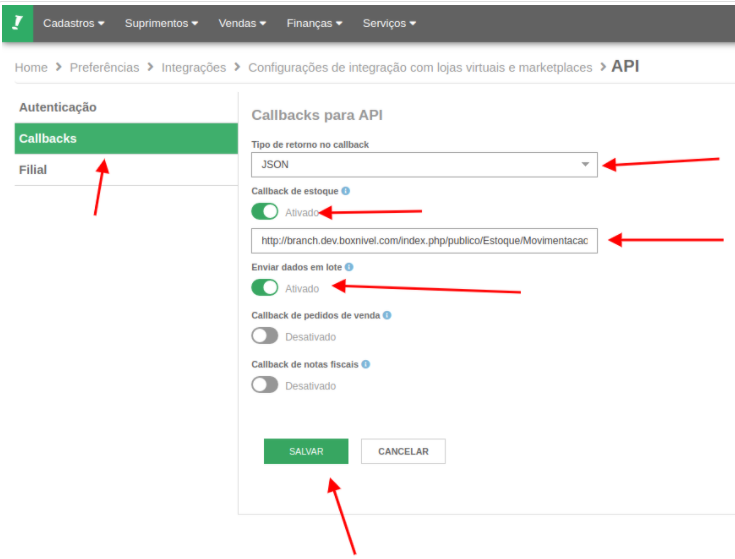Click the Cancelar button
This screenshot has height=559, width=735.
[403, 452]
